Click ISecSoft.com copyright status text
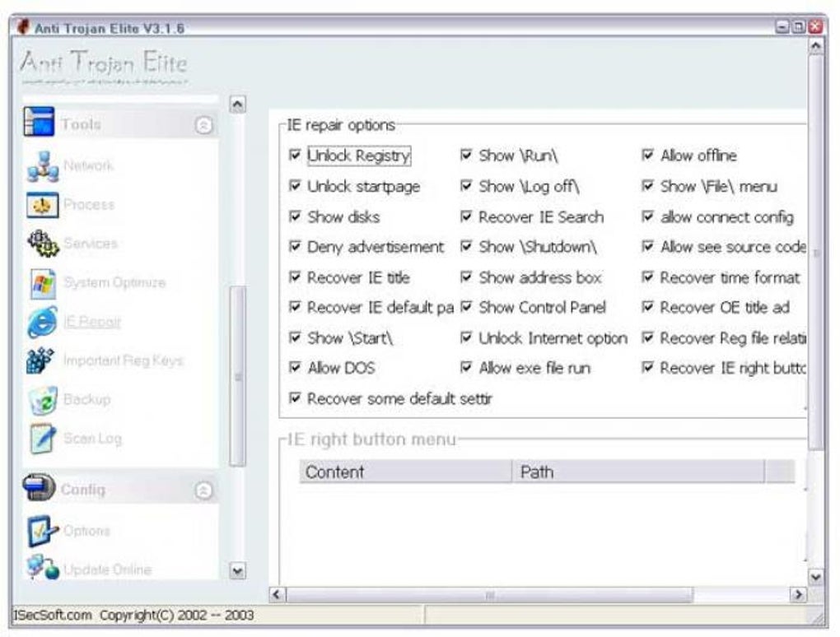The height and width of the screenshot is (637, 840). pos(133,615)
